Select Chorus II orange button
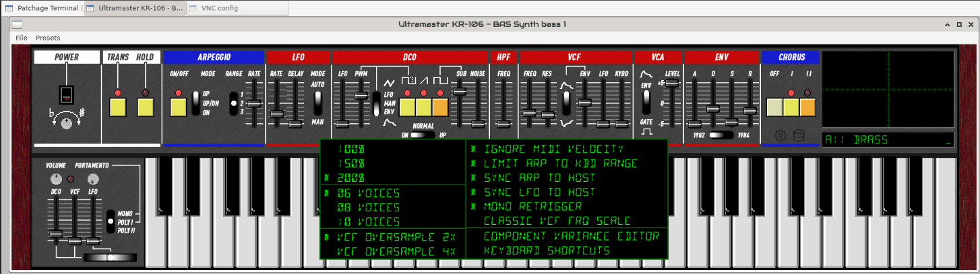Screen dimensions: 980x274 [x=807, y=107]
